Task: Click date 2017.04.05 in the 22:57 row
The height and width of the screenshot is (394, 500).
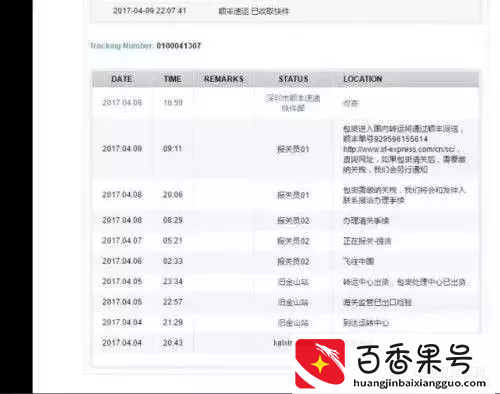Action: (122, 302)
